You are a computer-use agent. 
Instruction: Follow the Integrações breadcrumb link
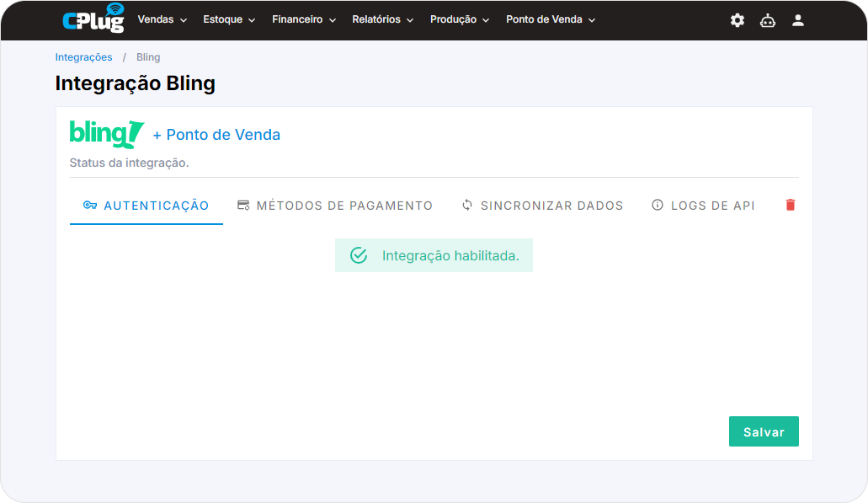83,57
